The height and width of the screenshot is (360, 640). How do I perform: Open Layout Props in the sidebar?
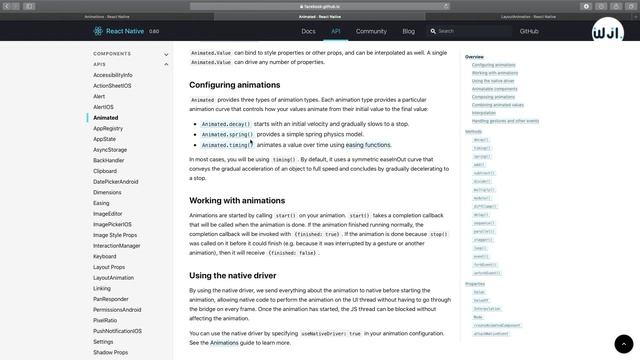pyautogui.click(x=109, y=267)
